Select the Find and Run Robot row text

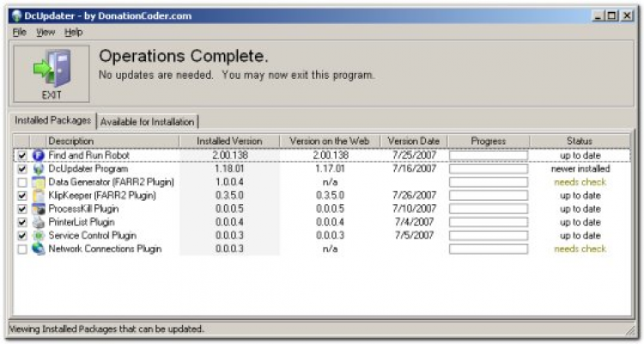(x=88, y=155)
